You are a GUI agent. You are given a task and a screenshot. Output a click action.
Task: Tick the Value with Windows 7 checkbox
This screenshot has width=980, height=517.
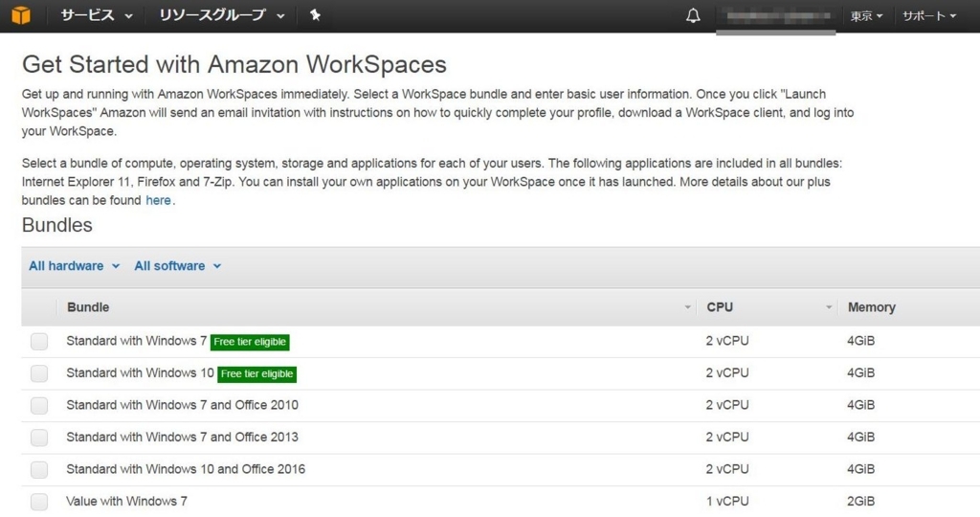[39, 502]
